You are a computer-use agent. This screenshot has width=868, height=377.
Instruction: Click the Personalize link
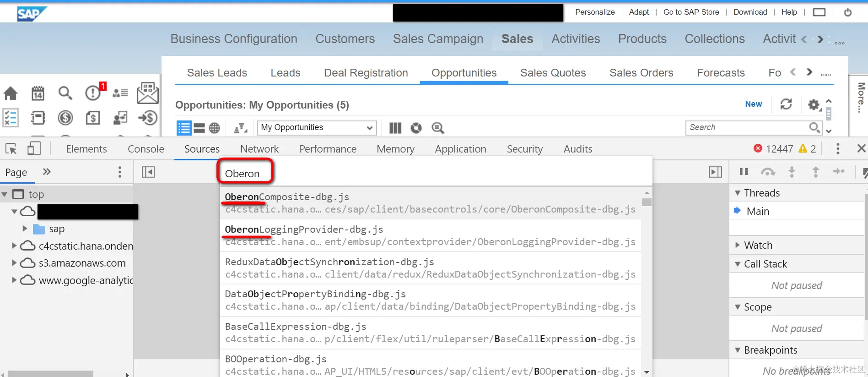[595, 12]
